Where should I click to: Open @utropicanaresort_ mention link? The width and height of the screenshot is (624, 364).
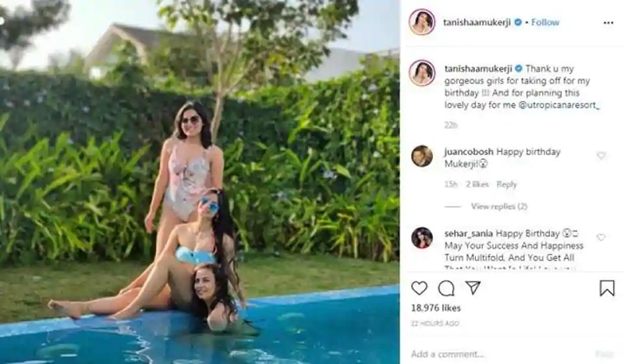click(559, 105)
